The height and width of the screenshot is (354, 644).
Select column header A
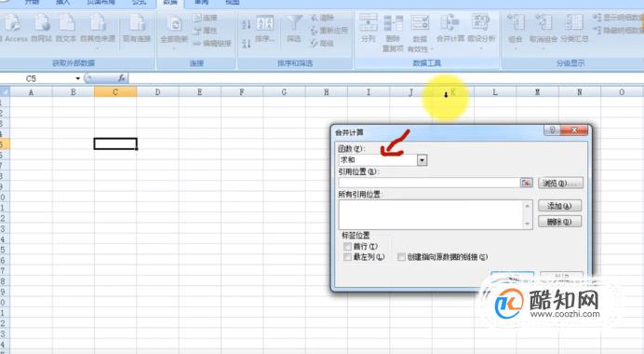(31, 92)
